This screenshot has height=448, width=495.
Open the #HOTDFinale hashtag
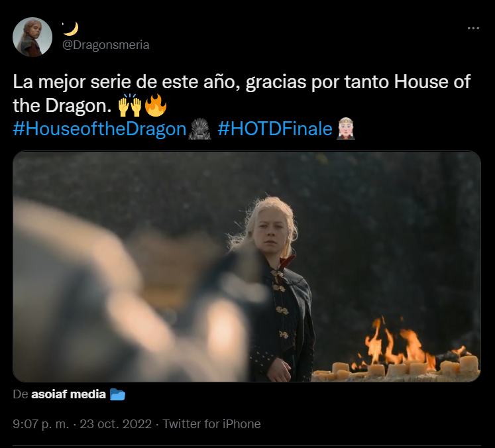tap(275, 129)
